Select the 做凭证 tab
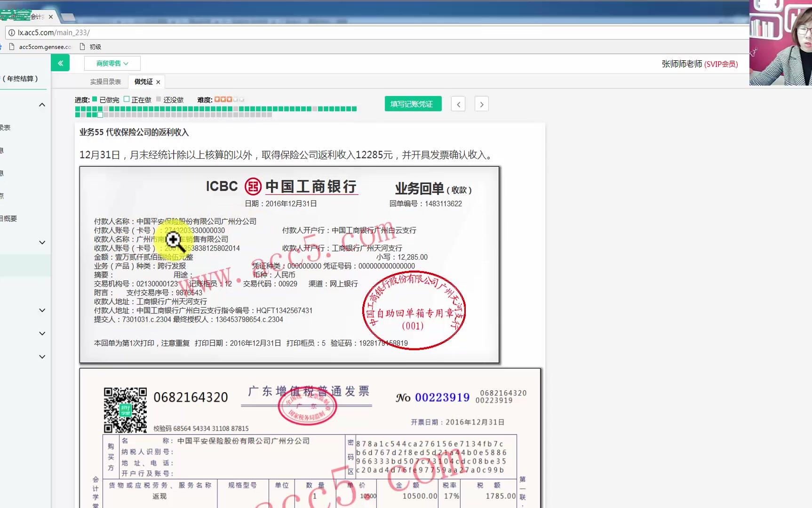 [x=143, y=82]
